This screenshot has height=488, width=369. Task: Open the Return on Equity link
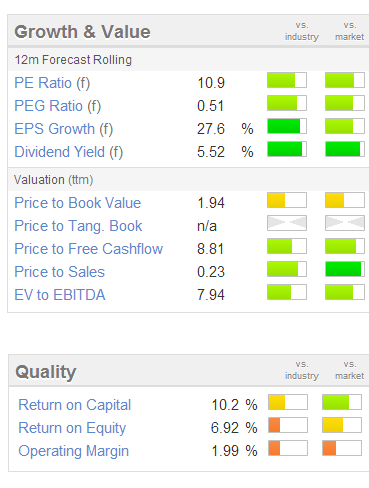coord(72,428)
